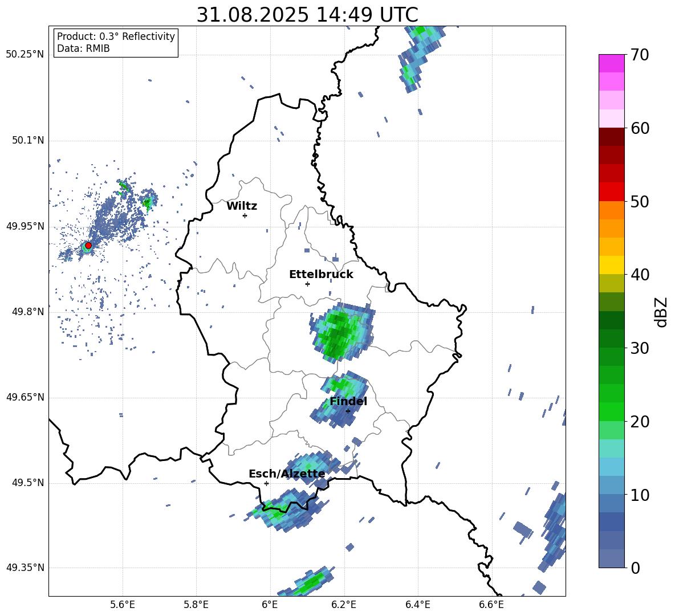
Task: Click the 5.8°E longitude tick label
Action: coord(196,605)
